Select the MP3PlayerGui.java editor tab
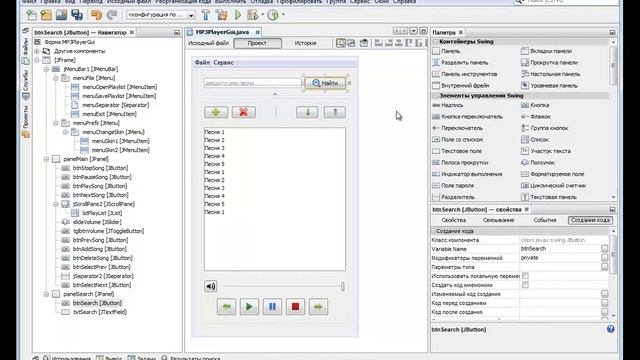 click(x=222, y=32)
